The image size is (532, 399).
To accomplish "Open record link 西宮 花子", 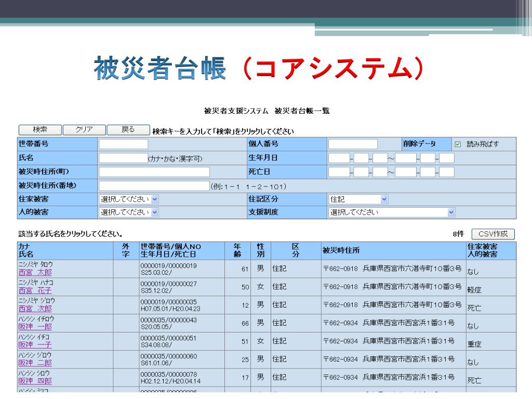I will tap(35, 290).
